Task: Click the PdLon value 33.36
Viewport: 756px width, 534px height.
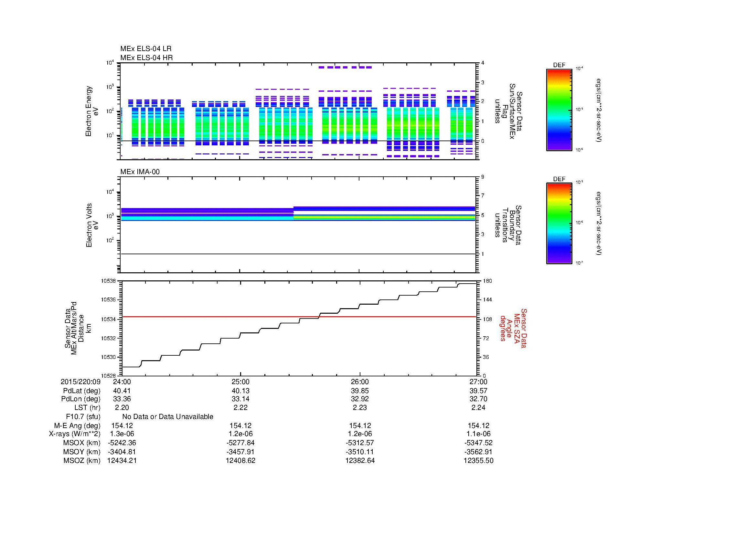Action: click(122, 399)
